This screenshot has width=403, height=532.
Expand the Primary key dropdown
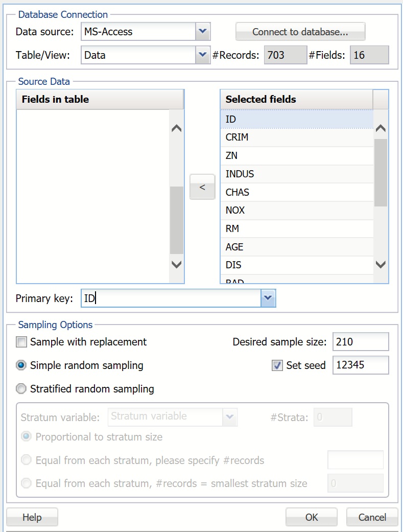pos(268,298)
